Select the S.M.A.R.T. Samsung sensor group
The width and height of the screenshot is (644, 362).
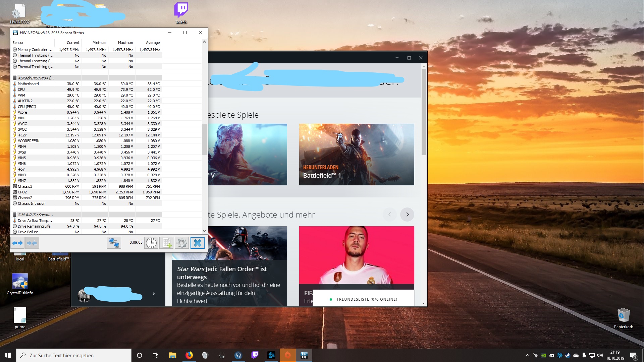tap(35, 215)
